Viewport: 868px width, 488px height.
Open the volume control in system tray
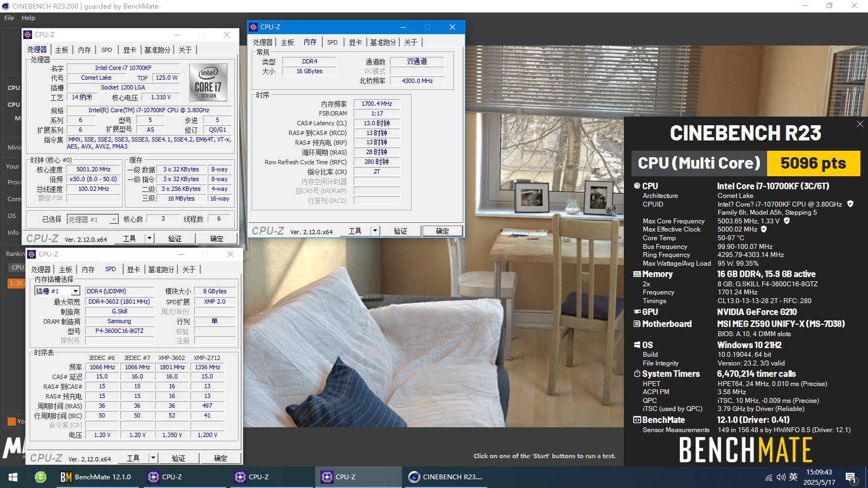[781, 477]
